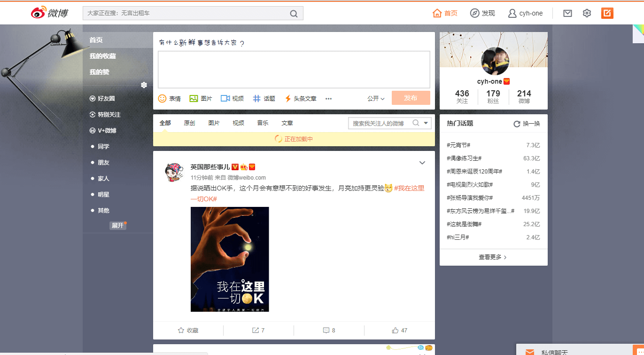Focus the post compose text area
Screen dimensions: 644x355
coord(294,70)
